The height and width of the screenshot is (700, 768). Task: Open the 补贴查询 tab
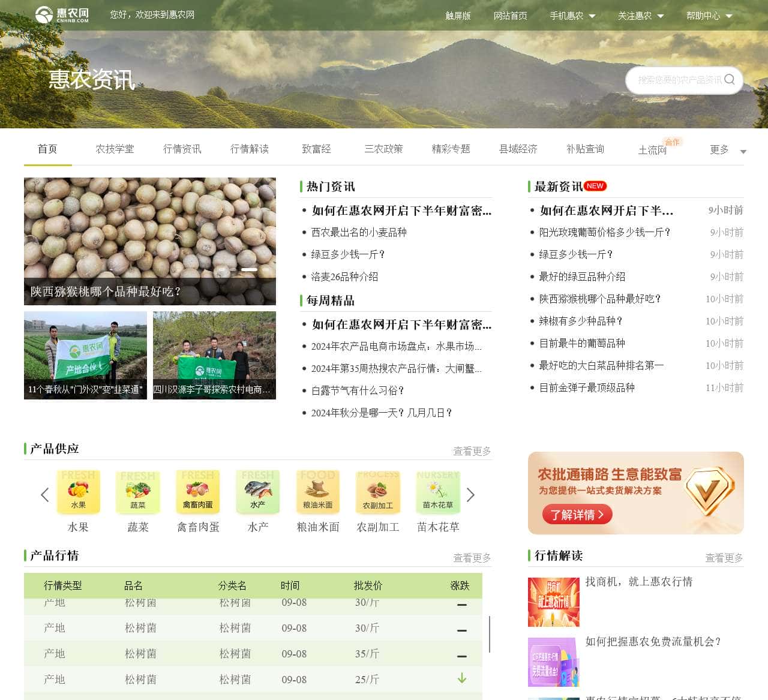click(586, 149)
